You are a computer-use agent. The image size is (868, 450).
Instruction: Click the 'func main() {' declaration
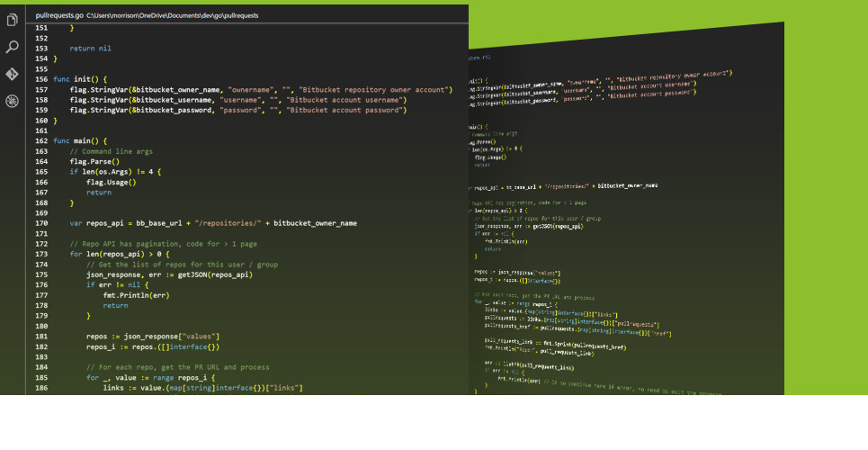80,140
